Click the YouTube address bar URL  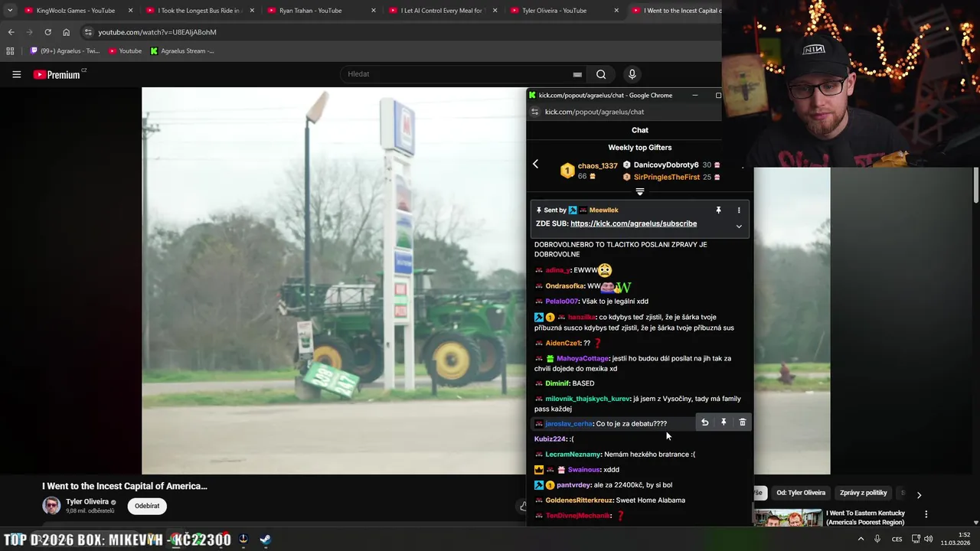[157, 32]
